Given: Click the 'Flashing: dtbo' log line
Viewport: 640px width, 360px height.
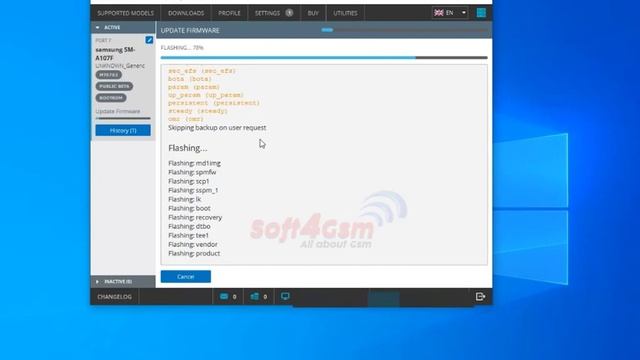Looking at the screenshot, I should (x=189, y=226).
